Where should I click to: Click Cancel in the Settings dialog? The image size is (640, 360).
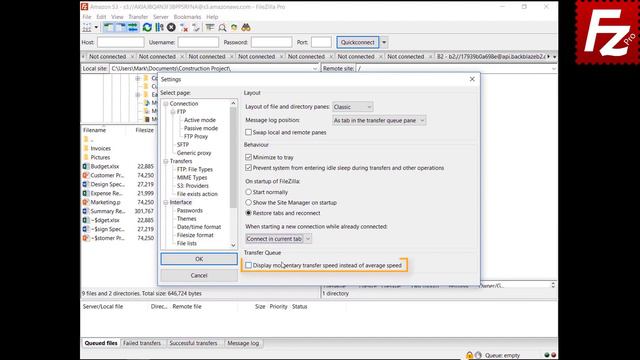coord(199,276)
